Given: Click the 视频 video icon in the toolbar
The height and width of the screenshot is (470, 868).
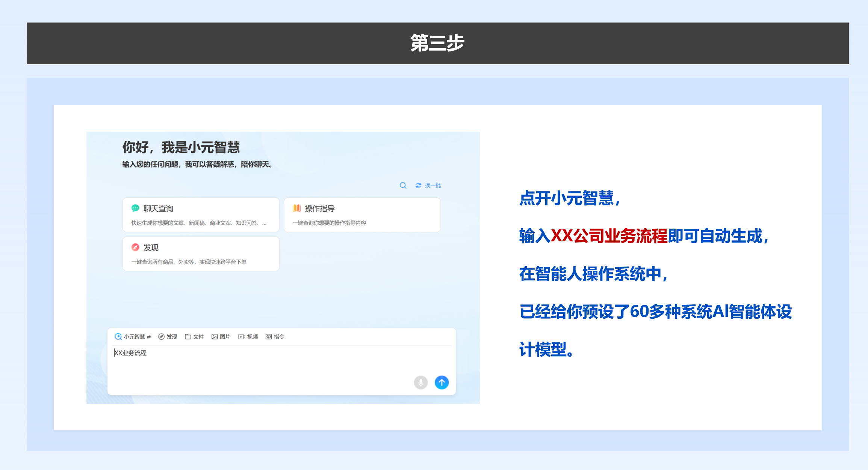Looking at the screenshot, I should [x=242, y=337].
